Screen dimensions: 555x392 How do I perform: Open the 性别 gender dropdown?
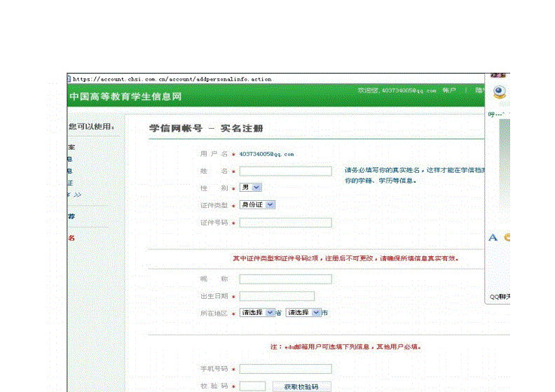(x=250, y=188)
